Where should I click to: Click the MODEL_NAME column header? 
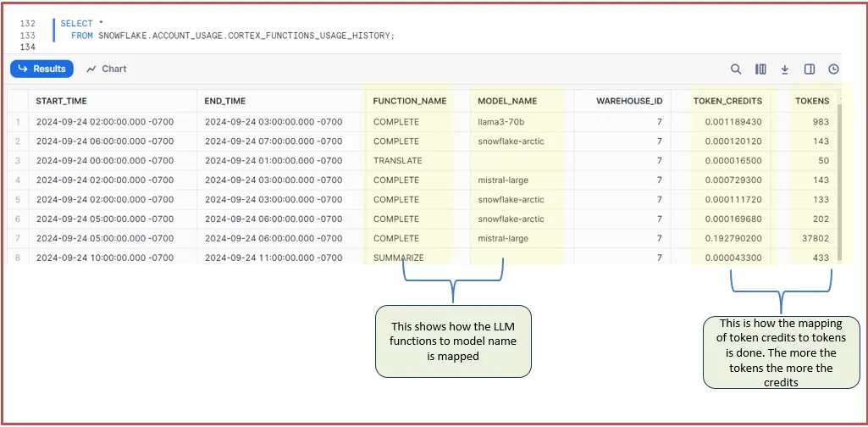(x=507, y=101)
